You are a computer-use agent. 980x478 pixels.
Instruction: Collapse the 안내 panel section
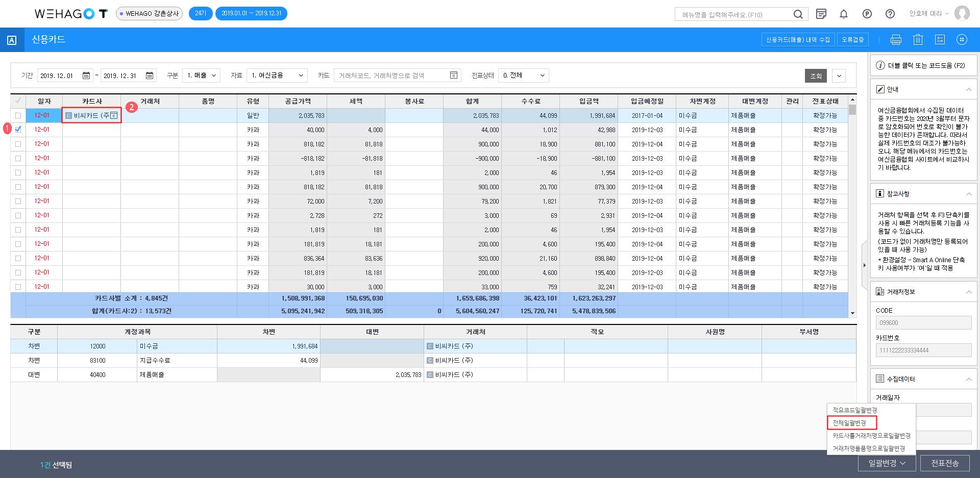[968, 89]
